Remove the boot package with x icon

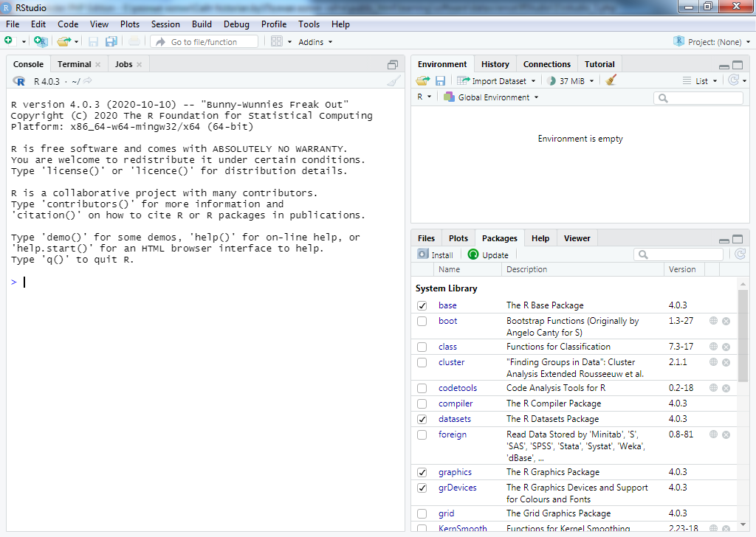[726, 321]
